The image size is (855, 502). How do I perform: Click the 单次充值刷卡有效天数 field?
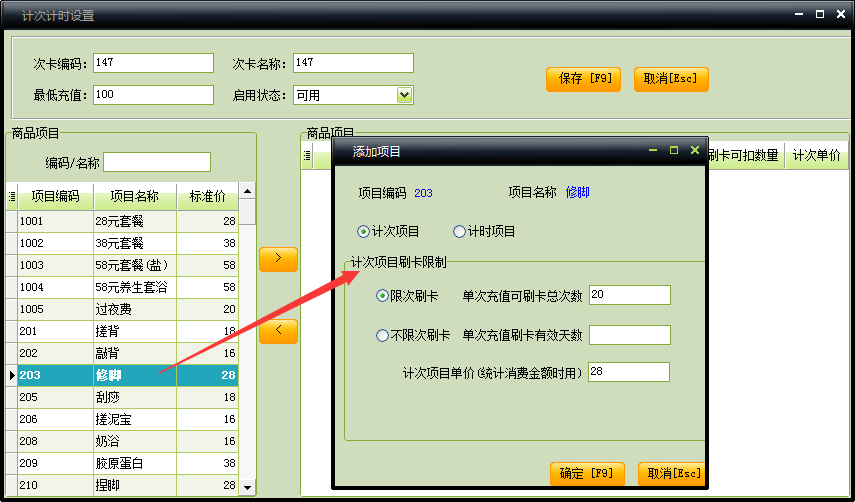coord(630,335)
